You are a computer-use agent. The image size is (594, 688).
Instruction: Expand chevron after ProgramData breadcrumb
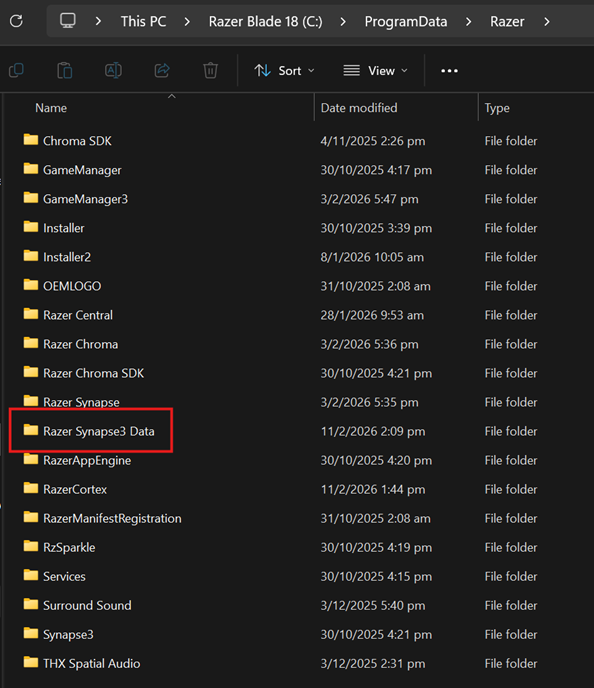coord(469,21)
